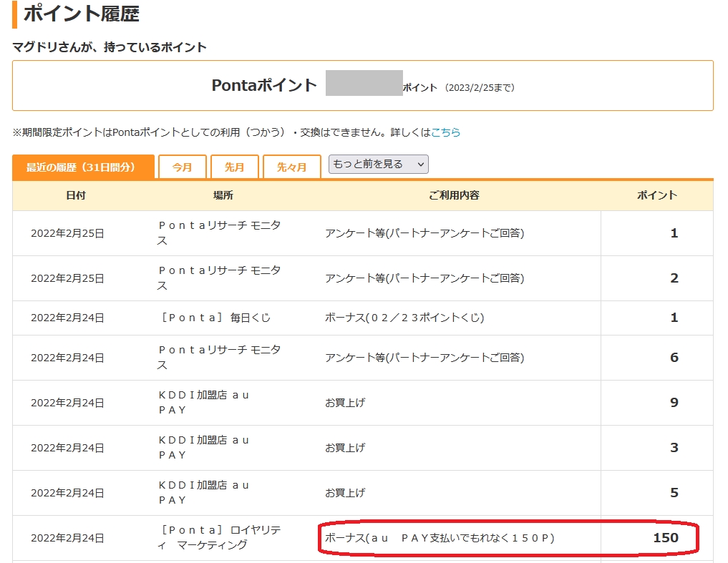This screenshot has width=728, height=563.
Task: Click the 日付 column header
Action: [76, 195]
